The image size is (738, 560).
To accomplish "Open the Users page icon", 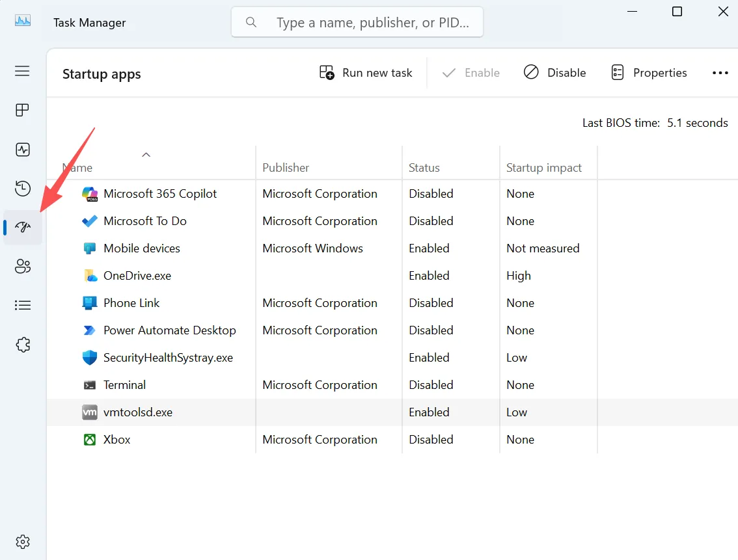I will click(x=22, y=266).
